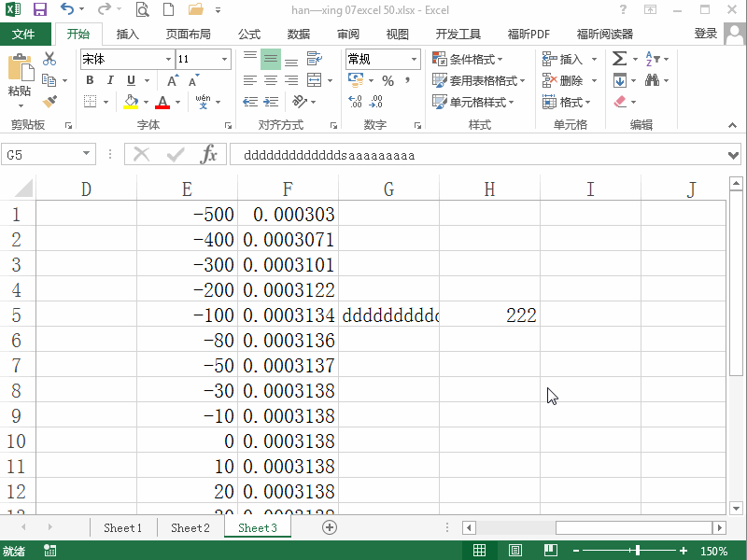Open the font name dropdown

pyautogui.click(x=166, y=58)
